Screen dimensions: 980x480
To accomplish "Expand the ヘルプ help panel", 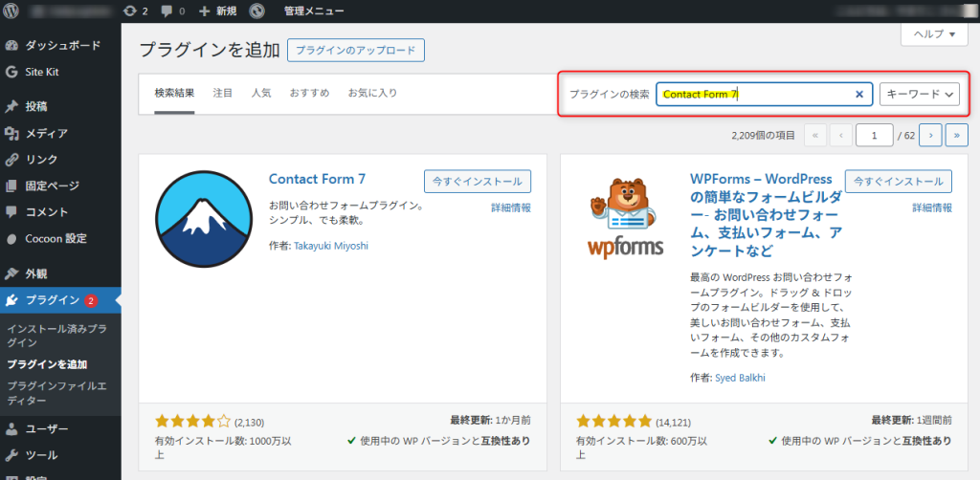I will [934, 33].
